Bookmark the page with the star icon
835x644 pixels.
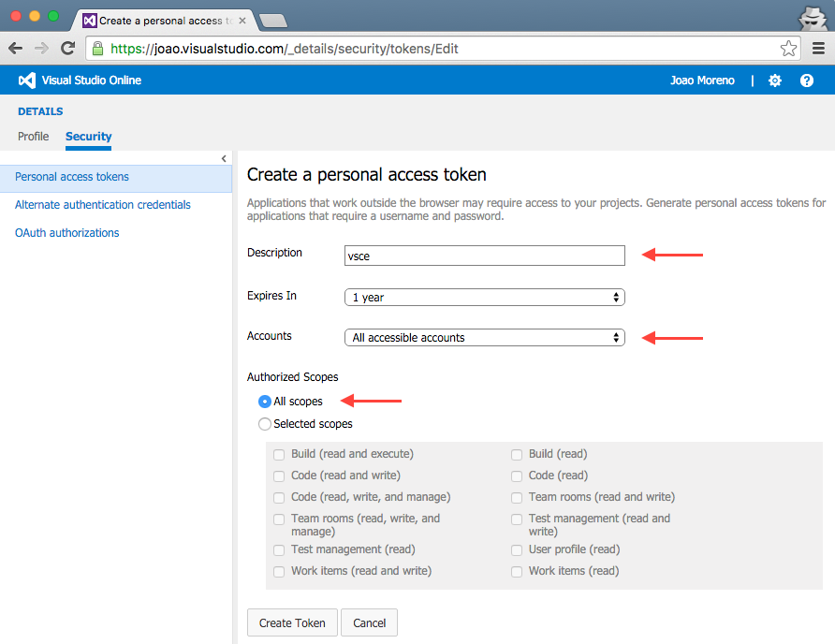click(x=788, y=49)
